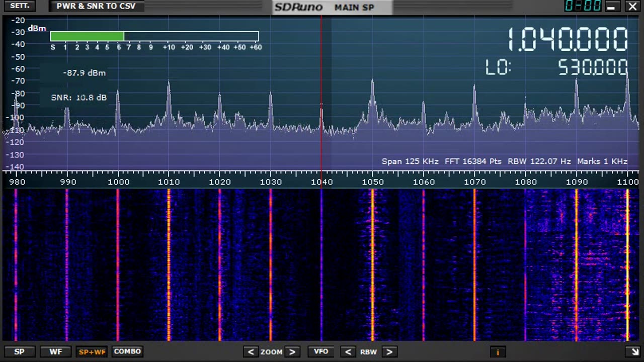Decrease RBW with left arrow
The height and width of the screenshot is (362, 644).
(x=348, y=352)
